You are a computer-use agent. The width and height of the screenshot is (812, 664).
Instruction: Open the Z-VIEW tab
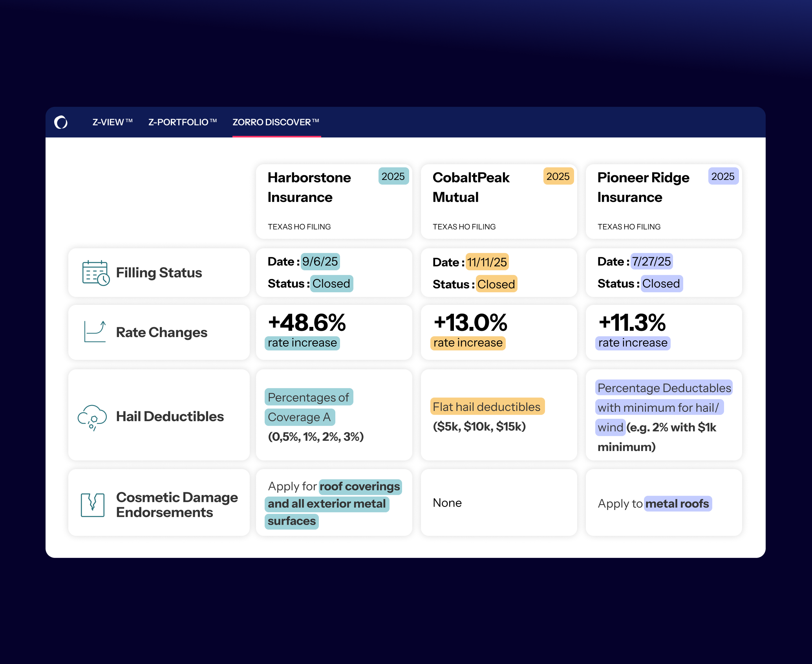point(112,122)
